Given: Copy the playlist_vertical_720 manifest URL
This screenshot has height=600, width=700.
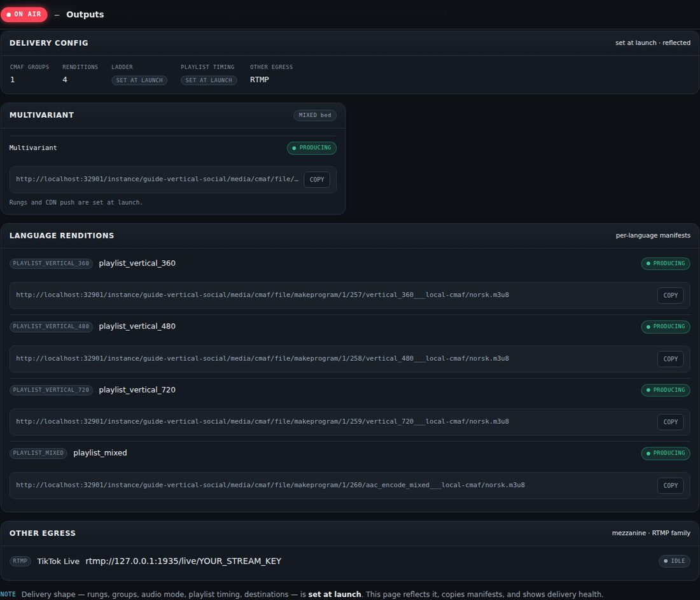Looking at the screenshot, I should tap(670, 422).
